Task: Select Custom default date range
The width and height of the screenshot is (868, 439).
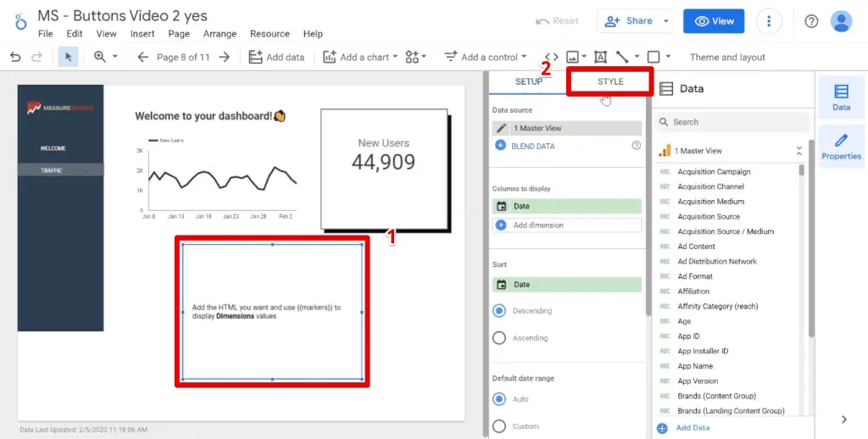Action: click(x=499, y=426)
